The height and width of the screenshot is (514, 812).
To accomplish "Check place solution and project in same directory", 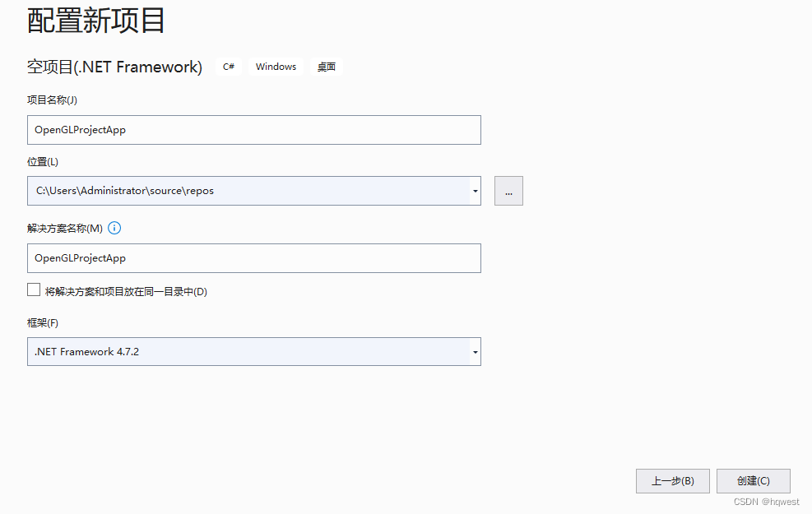I will [34, 289].
